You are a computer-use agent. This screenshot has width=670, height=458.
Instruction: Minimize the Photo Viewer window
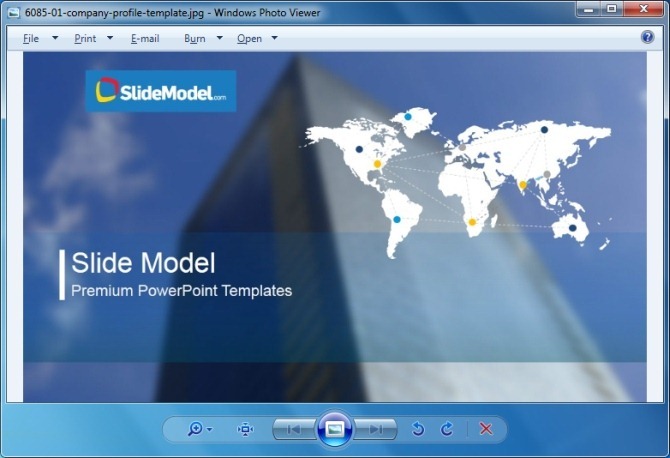pos(589,9)
